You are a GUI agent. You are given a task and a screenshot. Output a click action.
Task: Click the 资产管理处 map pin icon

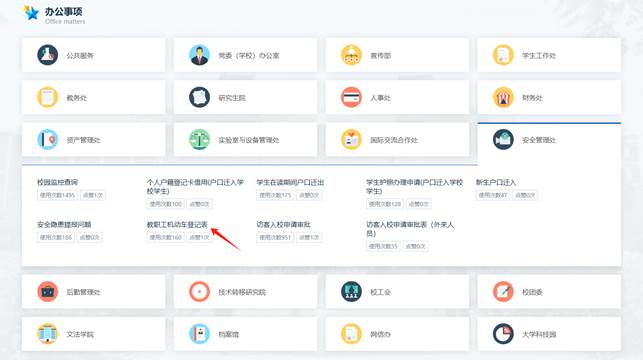48,139
